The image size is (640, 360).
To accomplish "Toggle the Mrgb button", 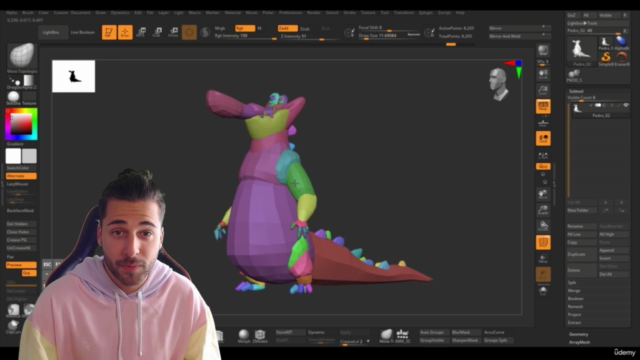I will [x=220, y=28].
